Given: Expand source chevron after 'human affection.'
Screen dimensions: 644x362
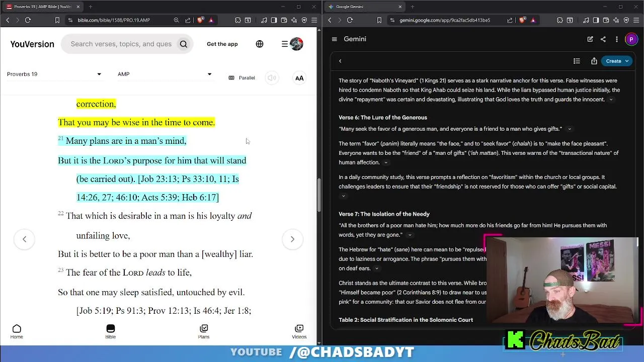Looking at the screenshot, I should (386, 163).
